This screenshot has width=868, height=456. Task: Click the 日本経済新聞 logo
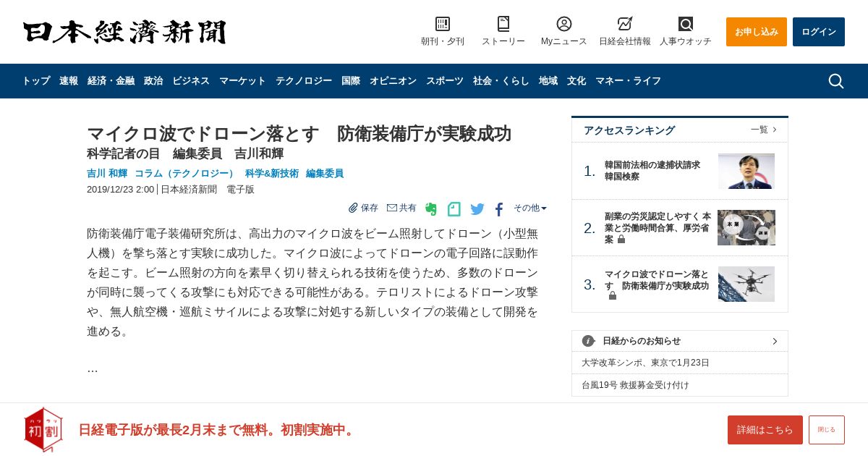(x=124, y=32)
